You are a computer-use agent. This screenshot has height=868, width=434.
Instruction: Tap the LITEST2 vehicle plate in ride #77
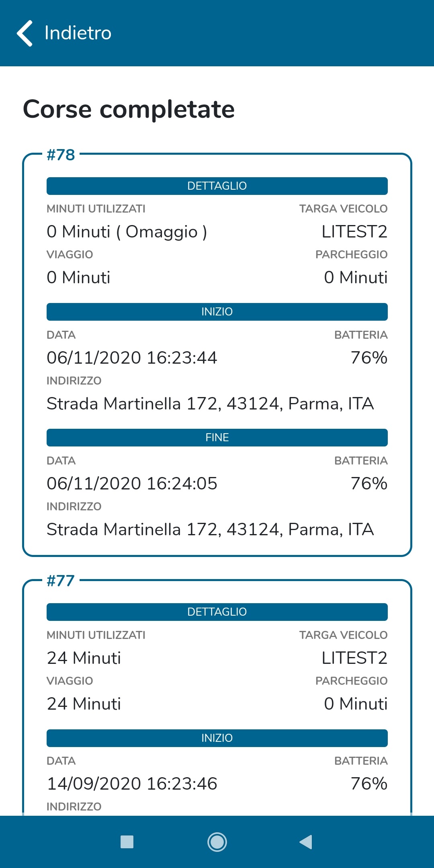point(354,658)
